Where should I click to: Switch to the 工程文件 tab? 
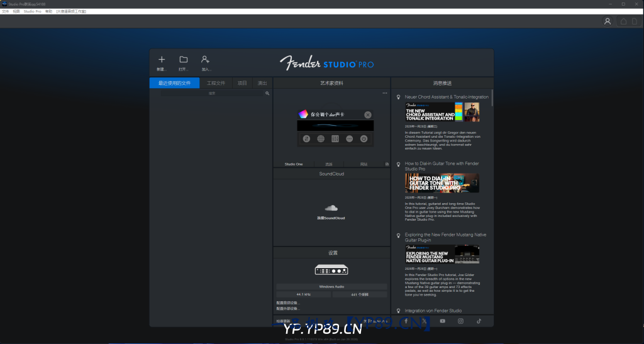pos(216,83)
